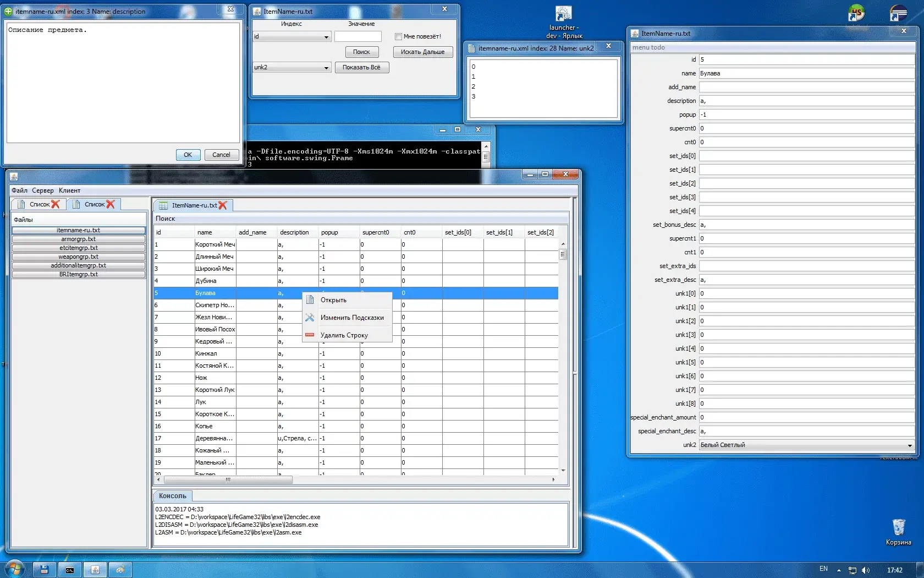Open the unk2 dropdown in search window
This screenshot has width=924, height=578.
[291, 67]
